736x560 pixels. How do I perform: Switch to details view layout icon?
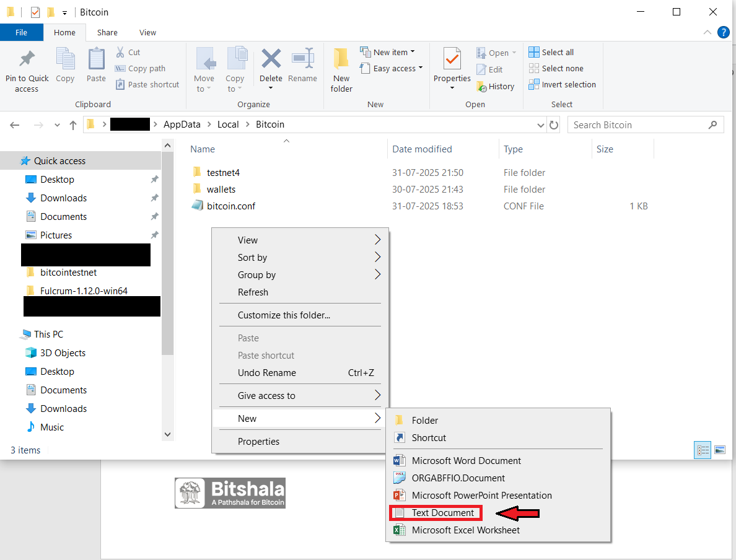tap(702, 450)
